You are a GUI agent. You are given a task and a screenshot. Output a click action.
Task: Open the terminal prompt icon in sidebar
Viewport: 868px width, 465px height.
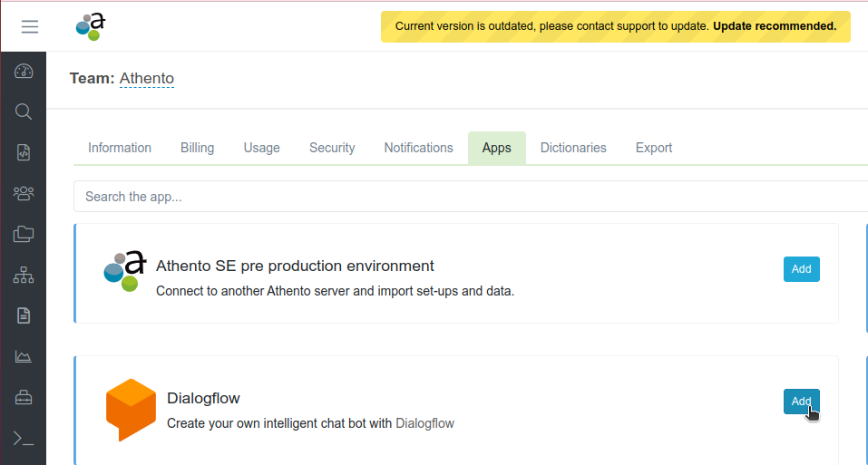click(x=24, y=439)
